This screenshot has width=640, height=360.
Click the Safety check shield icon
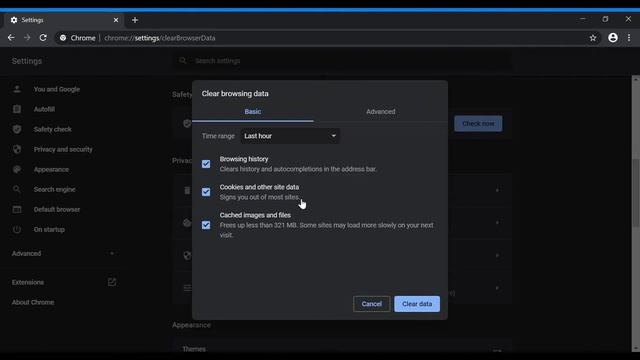(x=17, y=129)
